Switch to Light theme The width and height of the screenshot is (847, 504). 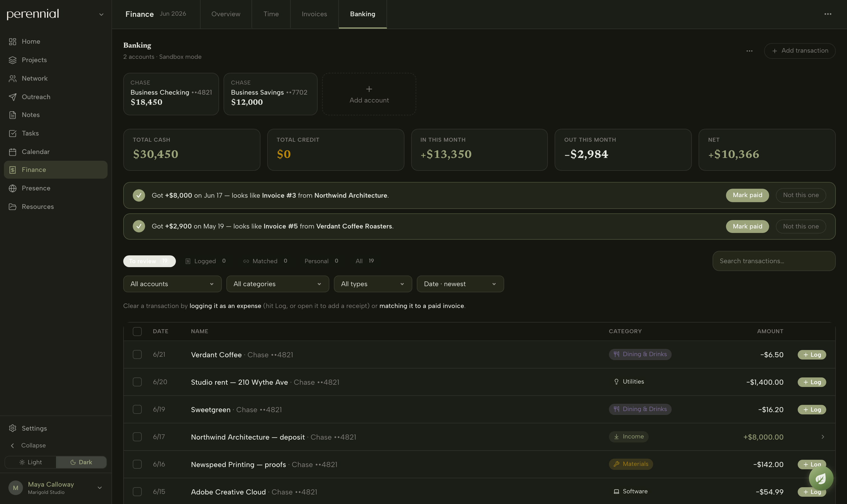click(31, 462)
